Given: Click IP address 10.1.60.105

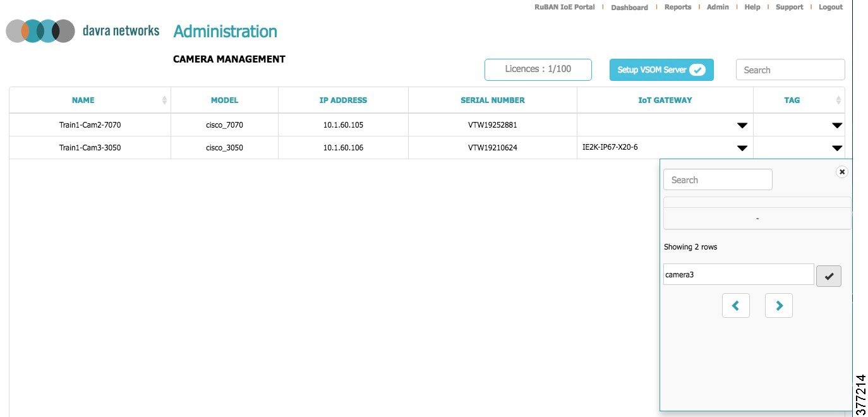Looking at the screenshot, I should 343,125.
